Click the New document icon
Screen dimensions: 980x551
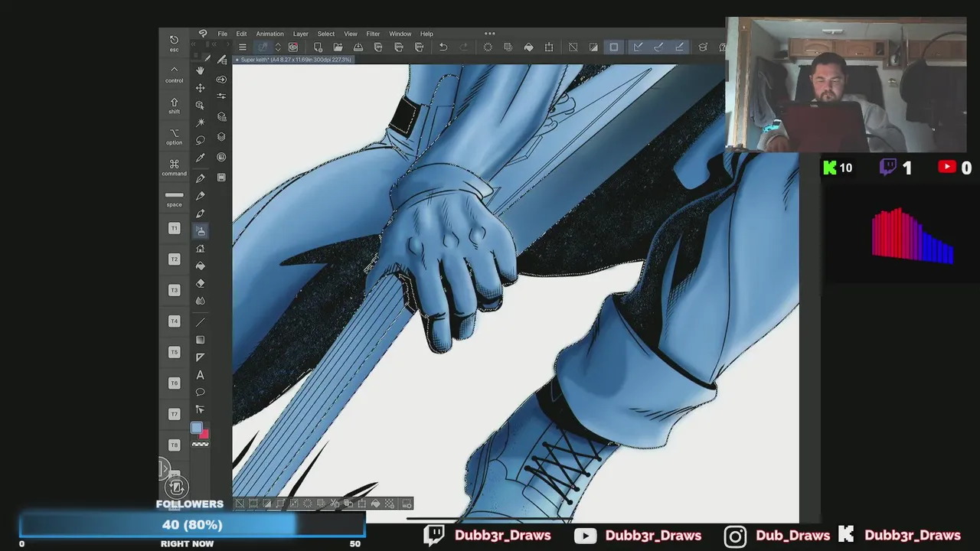pos(318,47)
